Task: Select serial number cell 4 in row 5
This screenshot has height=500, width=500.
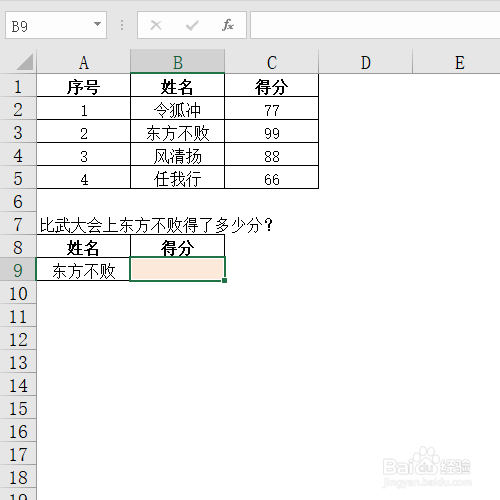Action: [83, 178]
